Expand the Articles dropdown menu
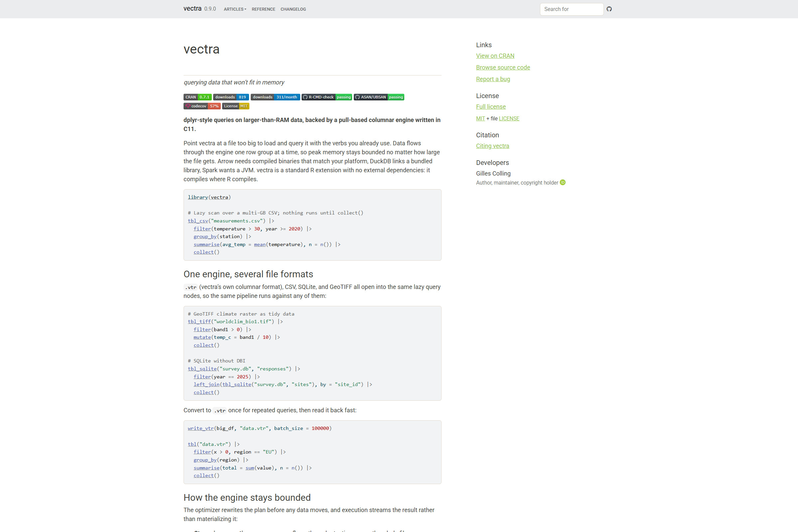The width and height of the screenshot is (798, 532). click(235, 9)
